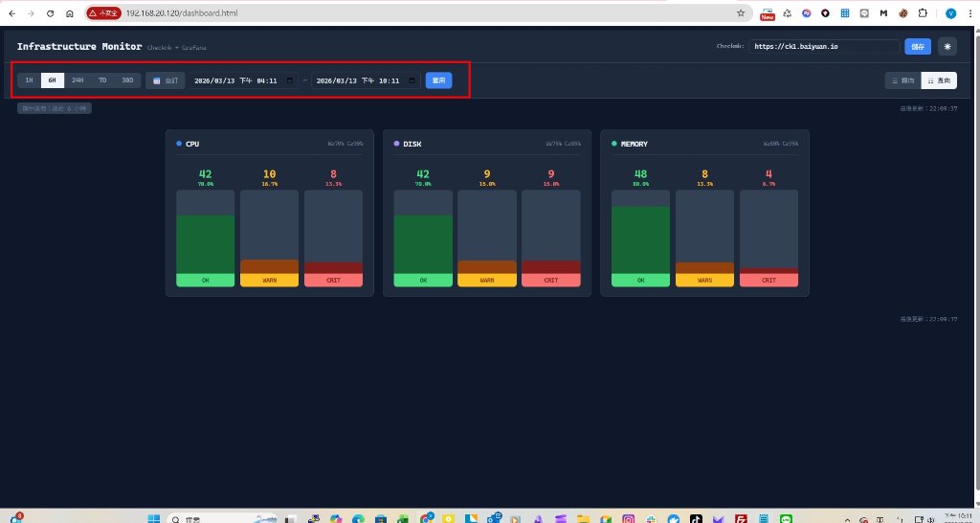This screenshot has height=523, width=980.
Task: Open the Chrome three-dot menu
Action: 969,13
